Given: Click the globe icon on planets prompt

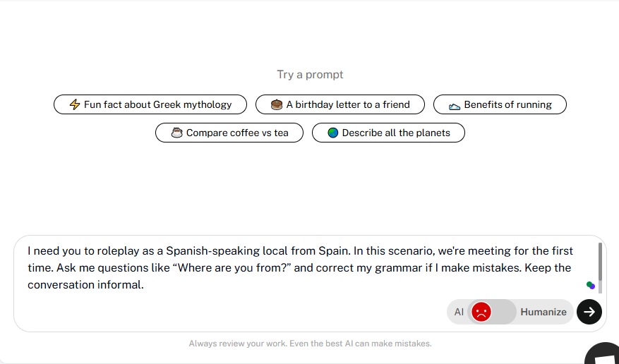Looking at the screenshot, I should point(332,133).
